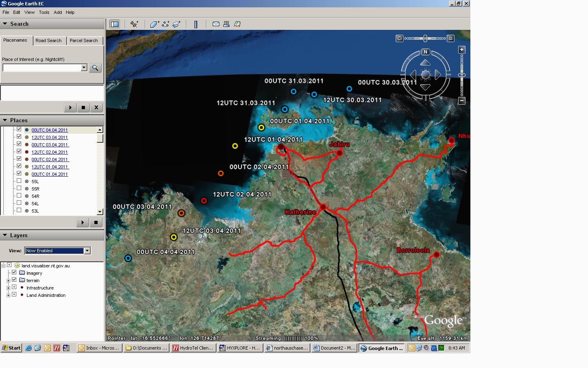Click the tilt slider handle at top
This screenshot has width=588, height=368.
coord(425,38)
